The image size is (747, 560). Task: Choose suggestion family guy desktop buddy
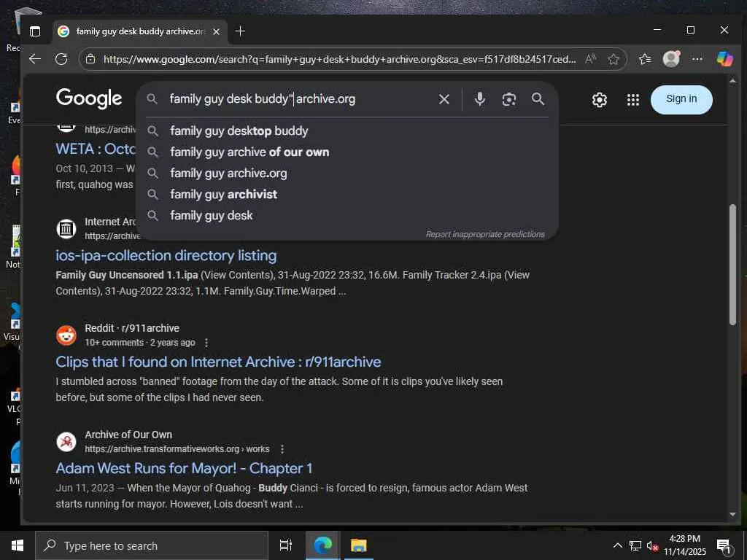pyautogui.click(x=347, y=131)
